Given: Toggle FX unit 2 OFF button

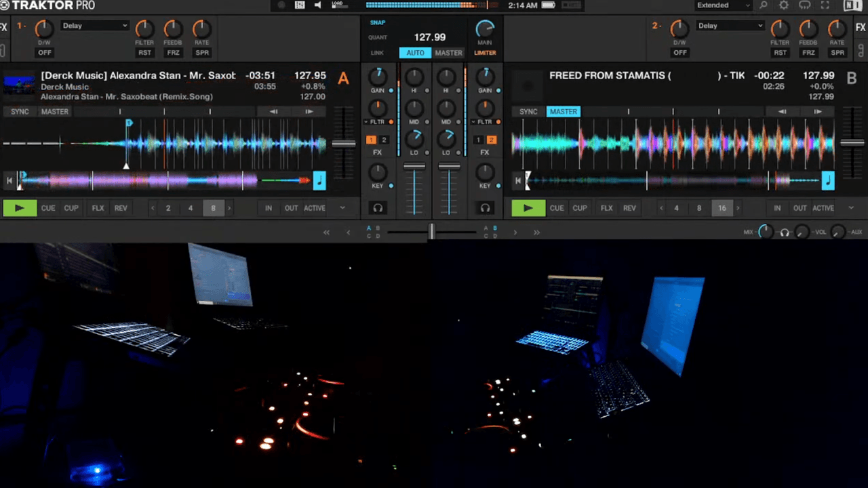Looking at the screenshot, I should click(679, 52).
